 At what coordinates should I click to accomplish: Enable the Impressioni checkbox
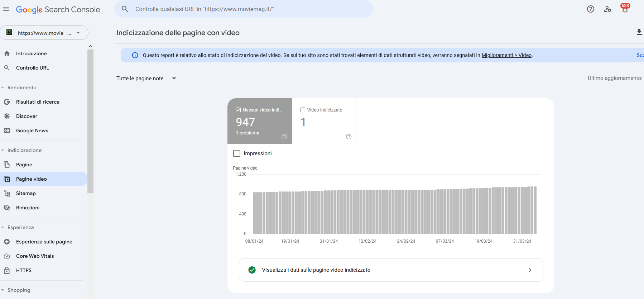pyautogui.click(x=237, y=153)
